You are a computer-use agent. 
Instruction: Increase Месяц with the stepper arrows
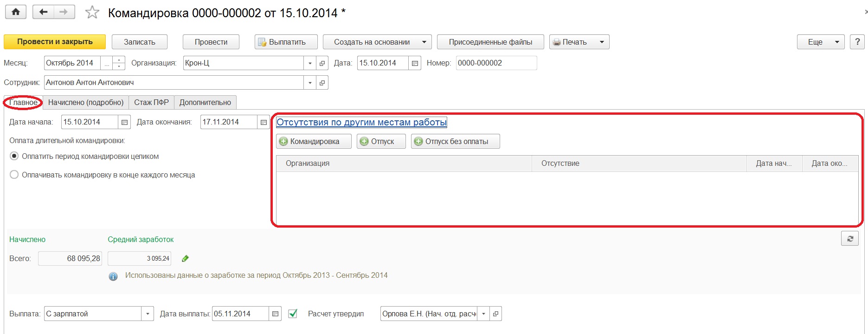[119, 60]
